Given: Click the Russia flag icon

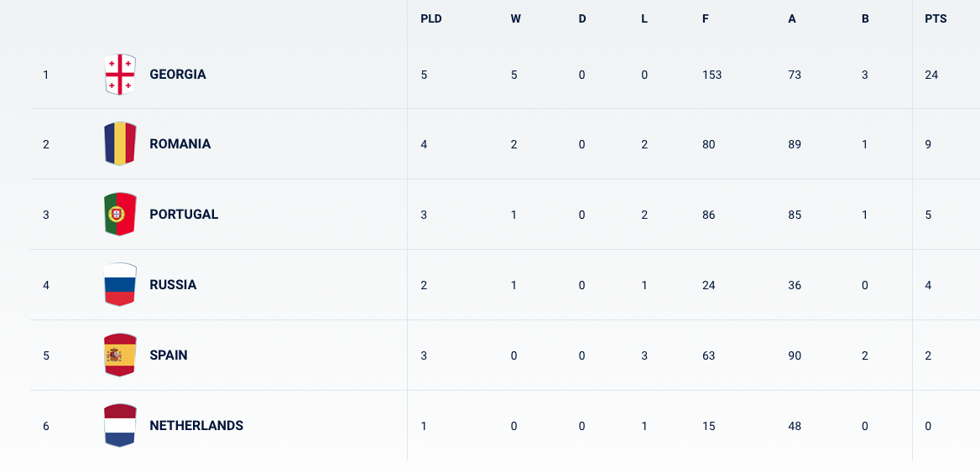Looking at the screenshot, I should [120, 285].
